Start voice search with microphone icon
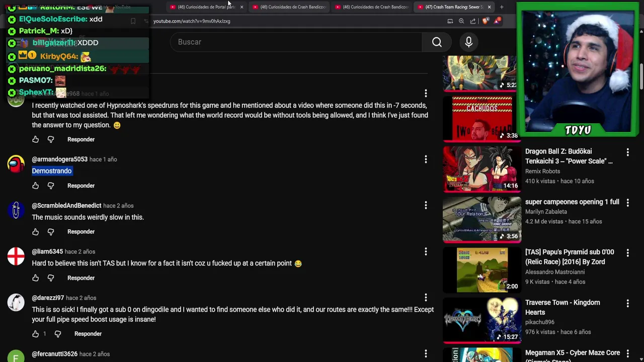The width and height of the screenshot is (644, 362). tap(468, 42)
